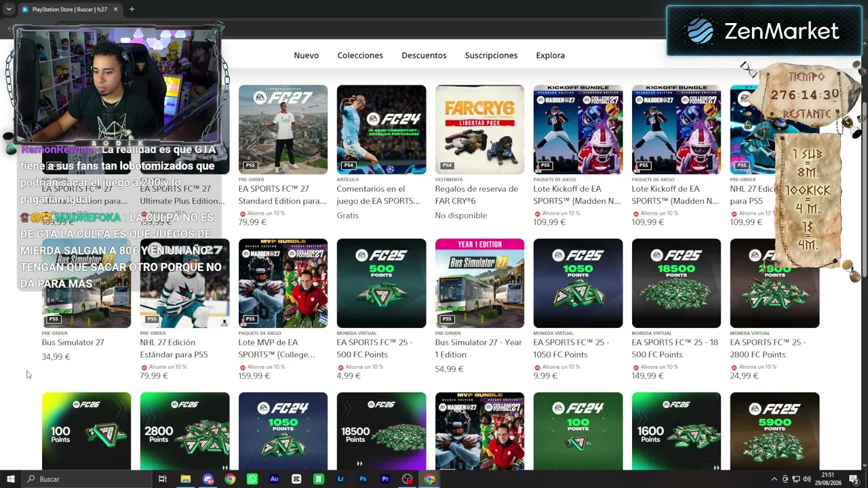Open the FC 24 1050 Points image
The image size is (868, 488).
point(283,431)
